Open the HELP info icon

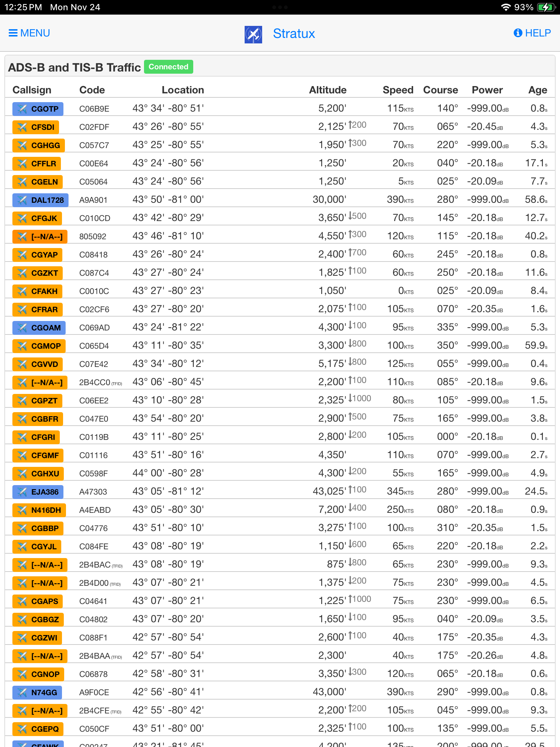pyautogui.click(x=518, y=33)
